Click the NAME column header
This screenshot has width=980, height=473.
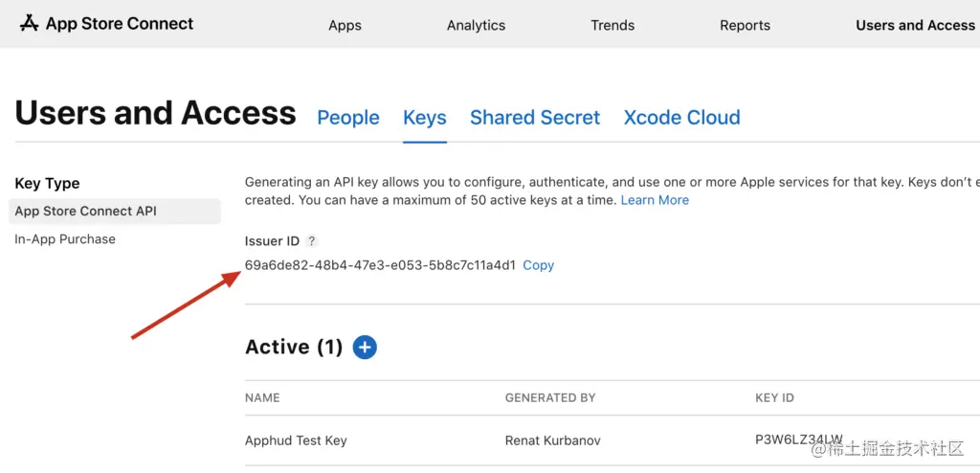262,397
